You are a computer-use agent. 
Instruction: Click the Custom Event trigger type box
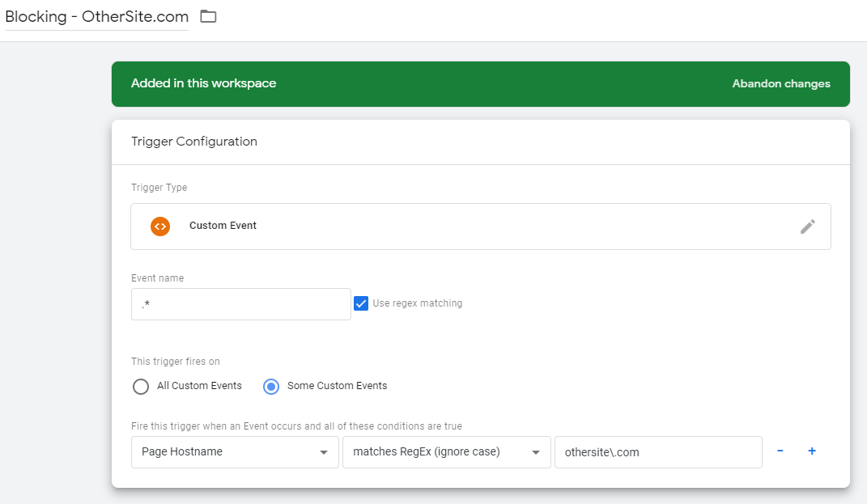[x=481, y=227]
